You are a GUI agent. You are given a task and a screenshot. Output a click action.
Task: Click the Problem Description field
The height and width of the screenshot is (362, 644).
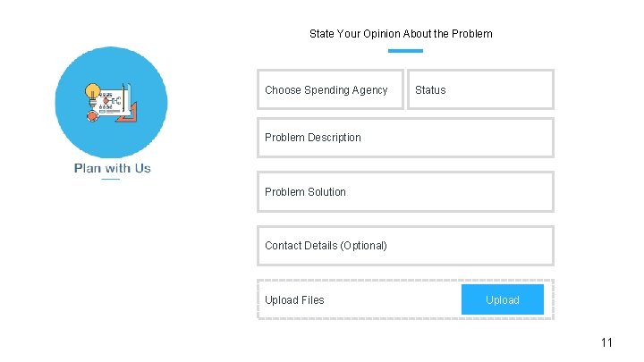point(405,138)
